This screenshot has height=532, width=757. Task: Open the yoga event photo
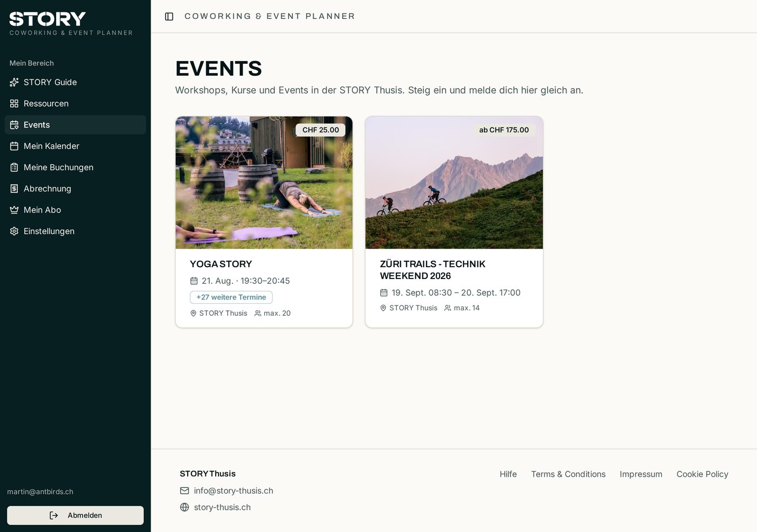[264, 183]
